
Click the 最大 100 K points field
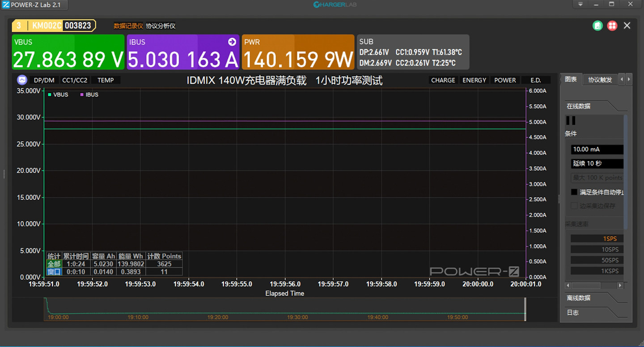tap(597, 178)
